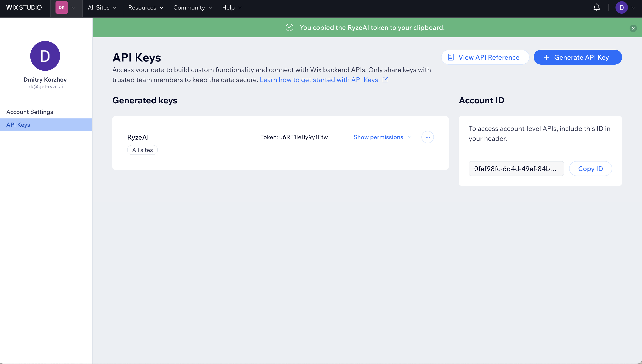Dismiss the token copied notification banner
642x364 pixels.
pyautogui.click(x=633, y=28)
